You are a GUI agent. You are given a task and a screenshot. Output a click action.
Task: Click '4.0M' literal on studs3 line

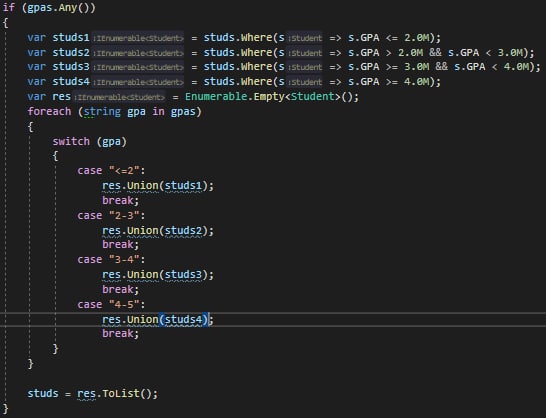click(516, 67)
